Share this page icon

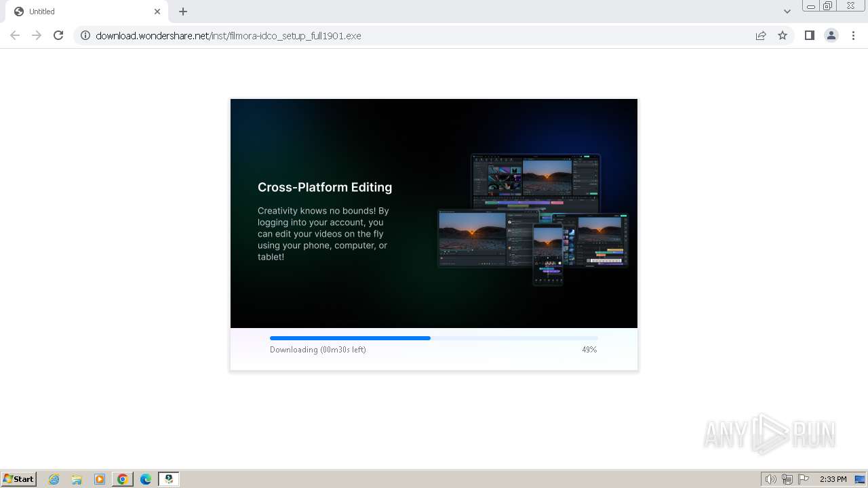pos(761,35)
